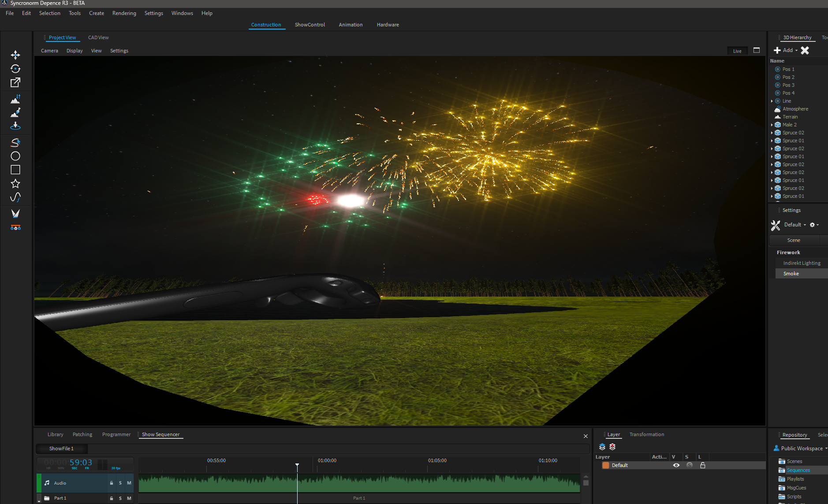The image size is (828, 504).
Task: Open the Rendering menu
Action: (x=124, y=13)
